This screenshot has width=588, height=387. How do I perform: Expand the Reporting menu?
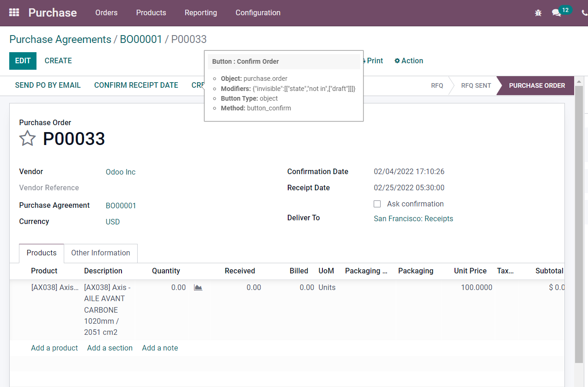(x=200, y=12)
